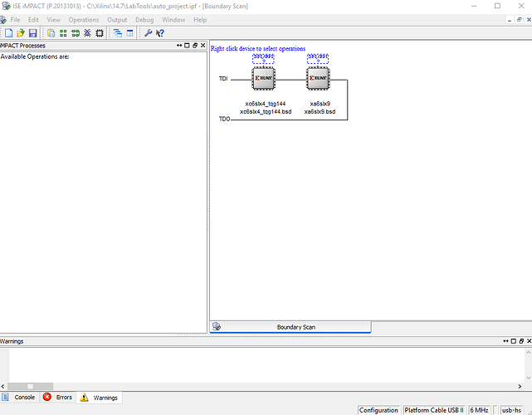Click the TDI label

coord(223,79)
